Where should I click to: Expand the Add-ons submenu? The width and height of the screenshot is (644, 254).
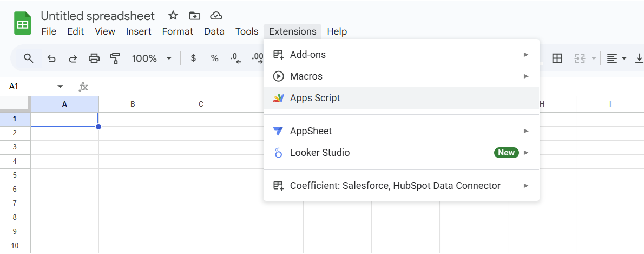308,55
